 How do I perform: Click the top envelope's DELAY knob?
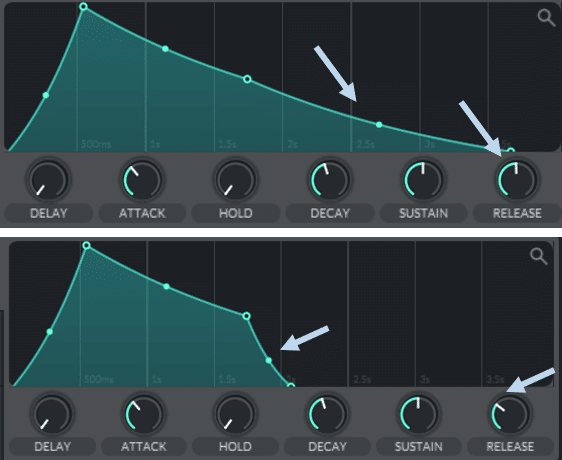click(49, 179)
